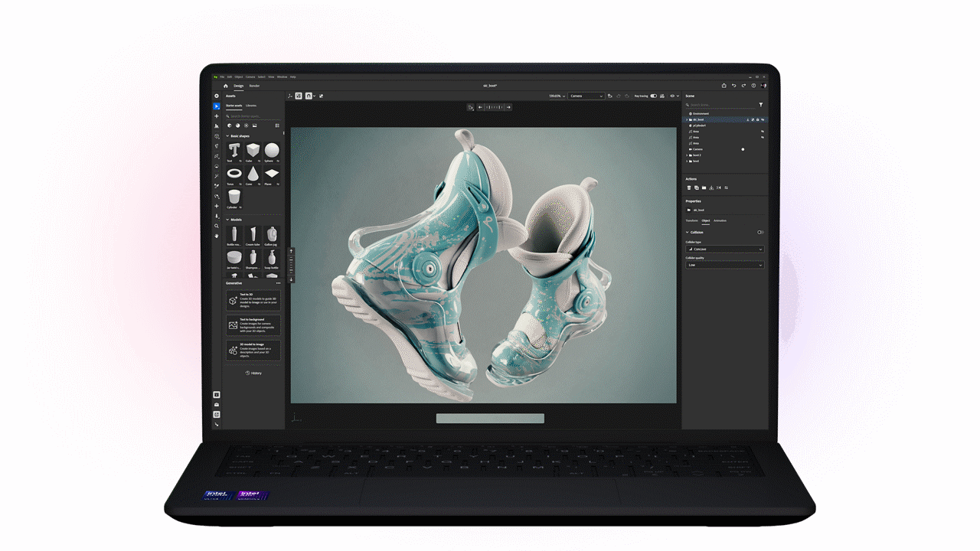Select the pCylinder1 scene item

tap(698, 126)
